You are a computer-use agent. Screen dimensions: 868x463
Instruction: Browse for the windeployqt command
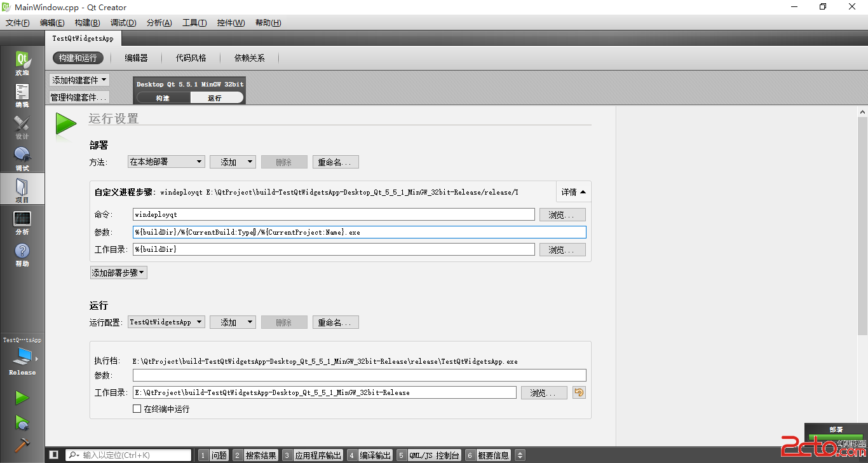(562, 215)
